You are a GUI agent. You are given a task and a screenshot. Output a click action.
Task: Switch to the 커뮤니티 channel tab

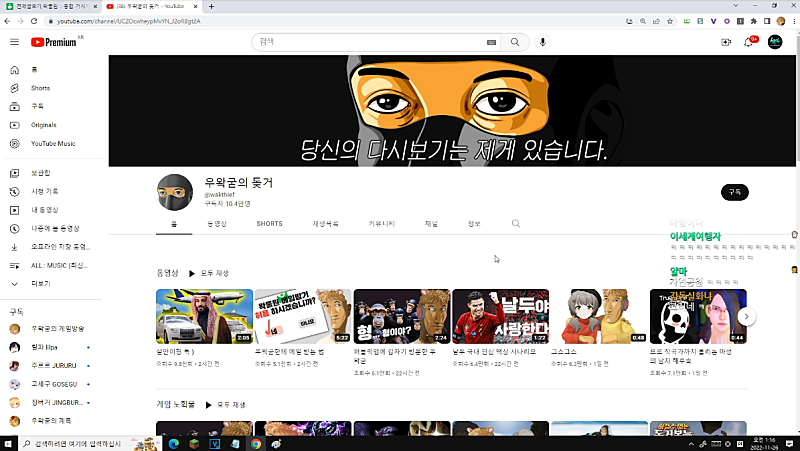(382, 224)
